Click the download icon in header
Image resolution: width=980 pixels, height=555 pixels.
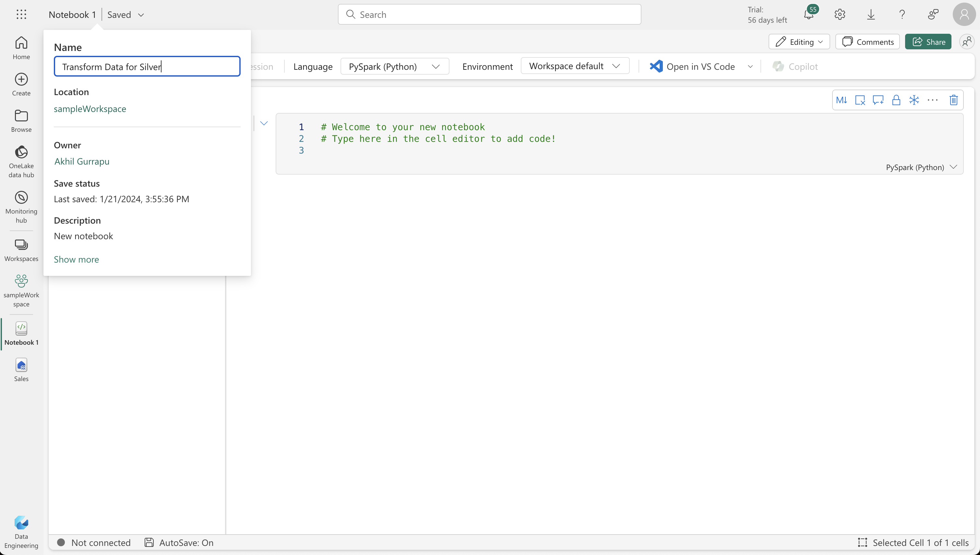coord(871,15)
